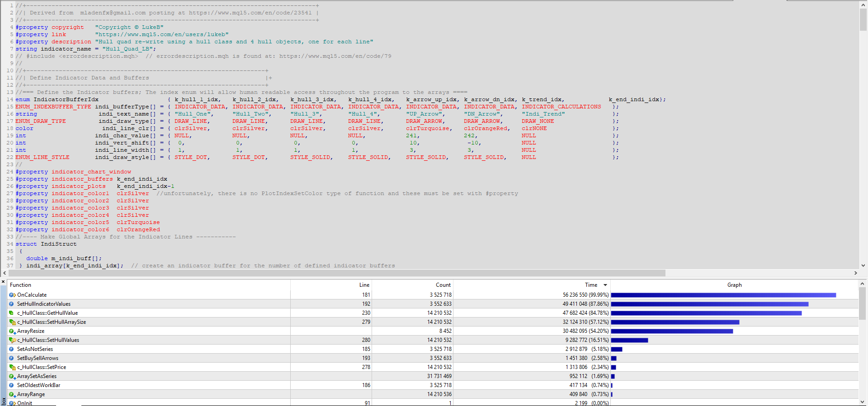Sort by the Count column header

point(443,285)
